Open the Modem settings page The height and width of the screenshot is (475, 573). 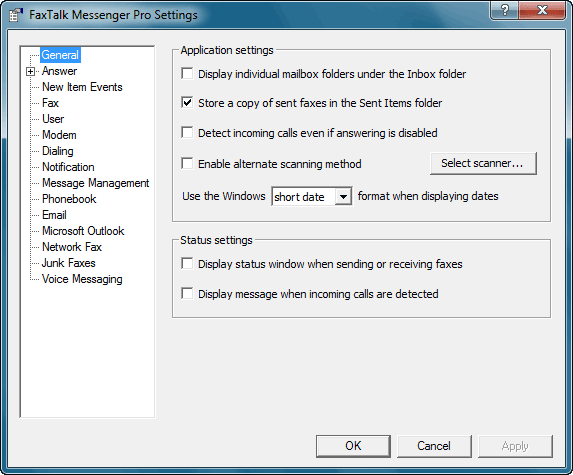59,135
